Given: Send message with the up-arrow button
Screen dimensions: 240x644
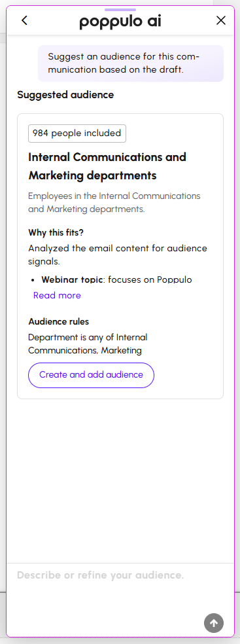Looking at the screenshot, I should [x=214, y=623].
